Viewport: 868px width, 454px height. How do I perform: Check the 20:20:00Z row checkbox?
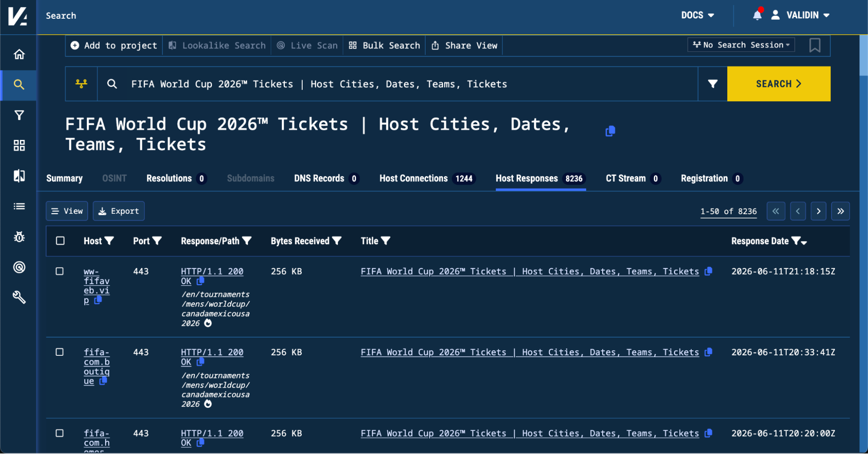[x=60, y=433]
